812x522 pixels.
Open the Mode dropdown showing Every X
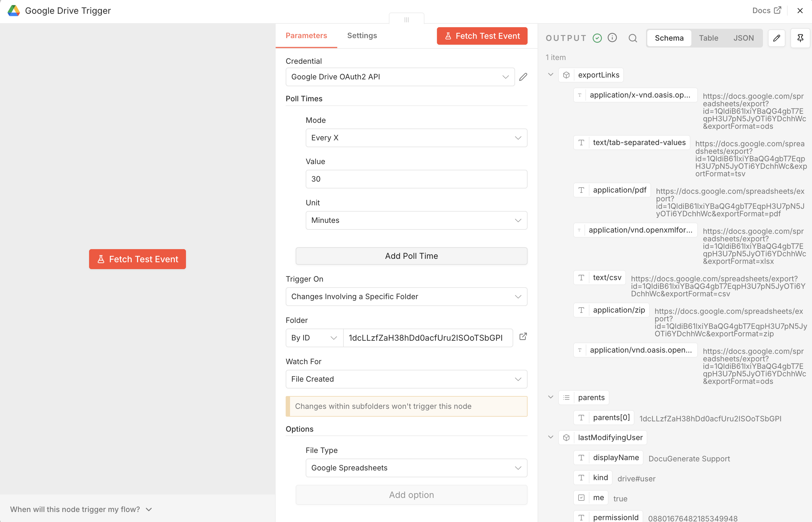[x=416, y=138]
